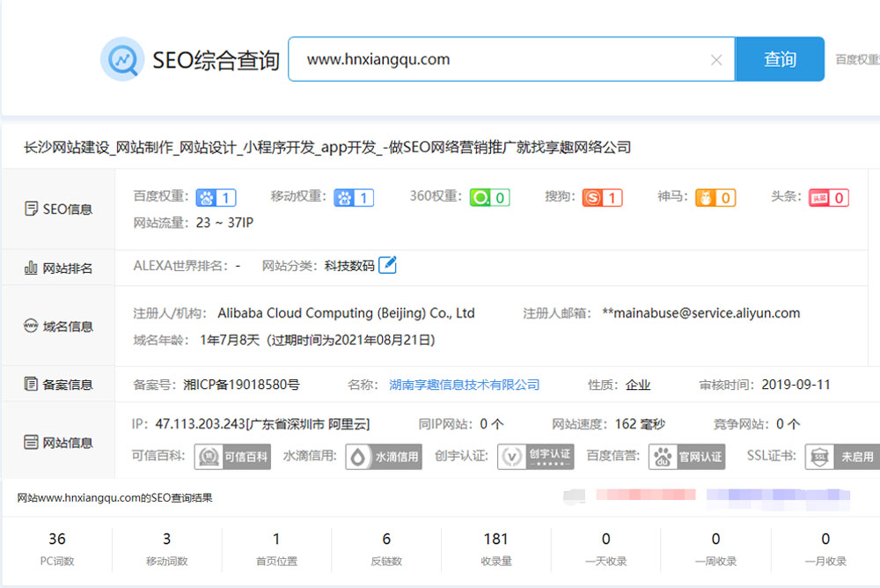
Task: Focus the www.hnxiangqu.com domain input field
Action: (x=511, y=59)
